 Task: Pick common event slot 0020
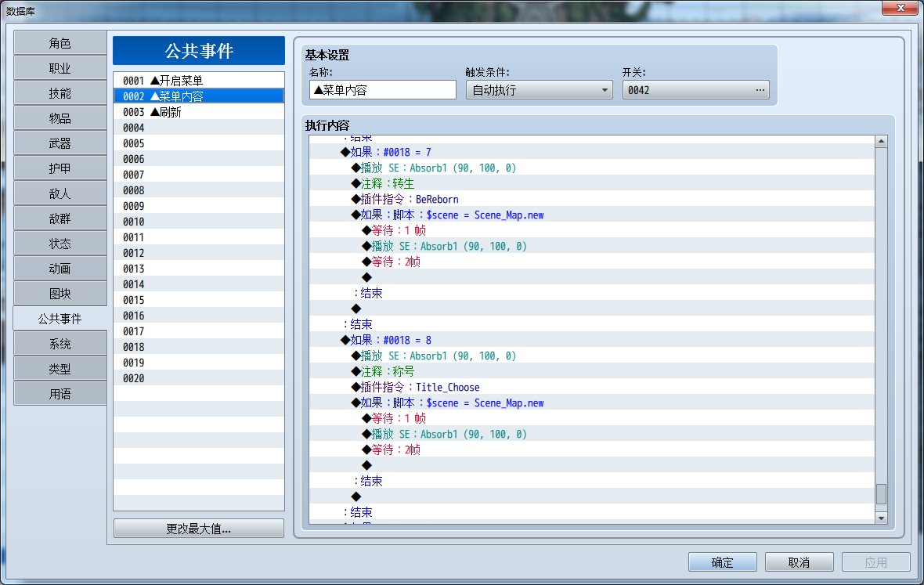199,378
